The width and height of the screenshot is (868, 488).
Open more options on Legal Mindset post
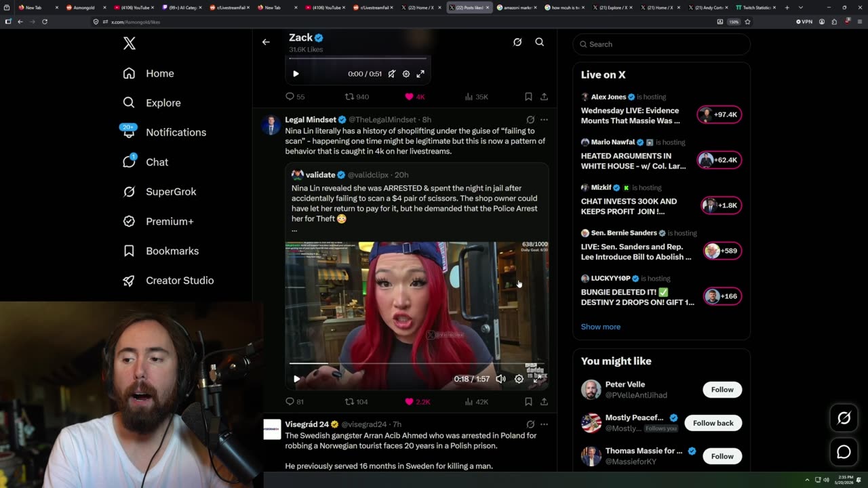(x=544, y=120)
